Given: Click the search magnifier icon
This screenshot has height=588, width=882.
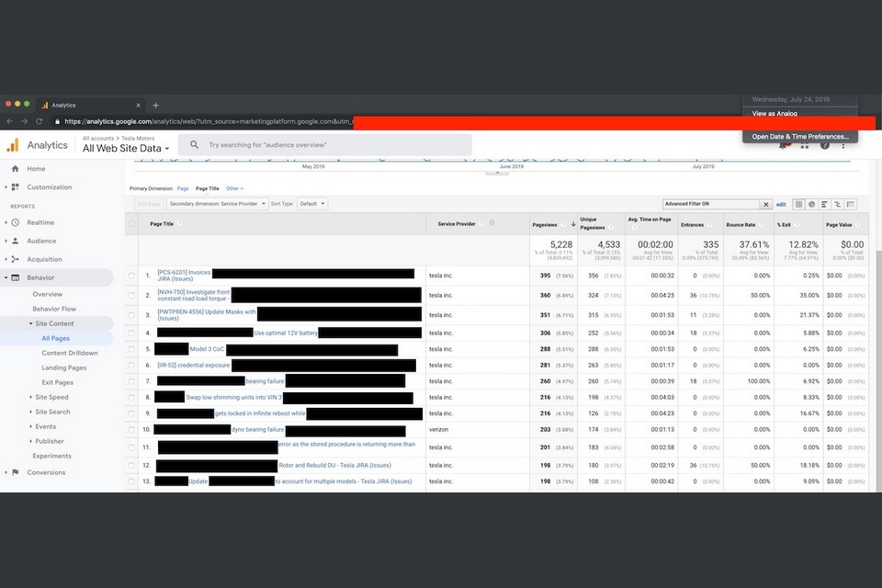Looking at the screenshot, I should click(x=194, y=144).
